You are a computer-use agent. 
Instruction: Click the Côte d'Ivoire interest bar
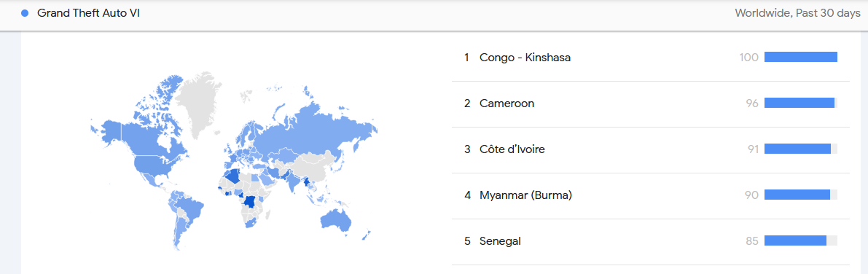pyautogui.click(x=800, y=149)
